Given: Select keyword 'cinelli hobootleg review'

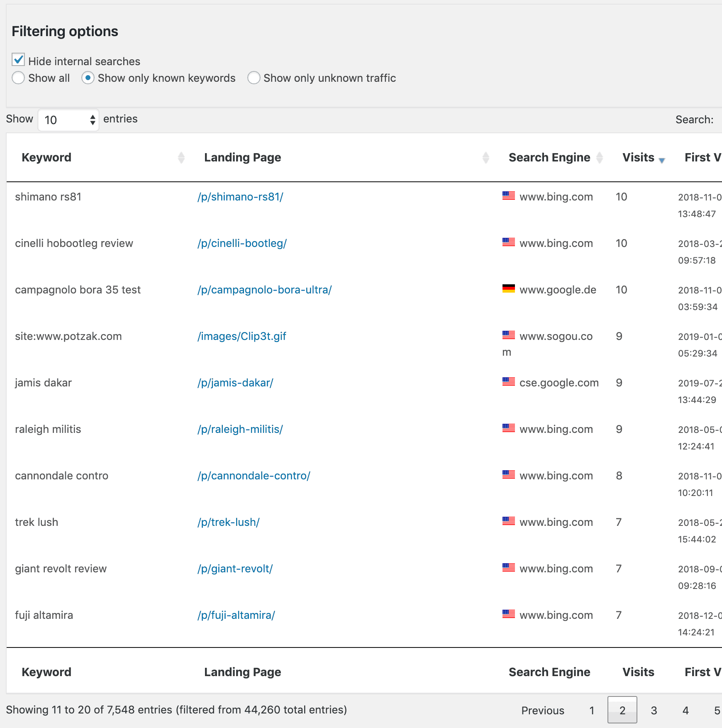Looking at the screenshot, I should click(x=74, y=243).
